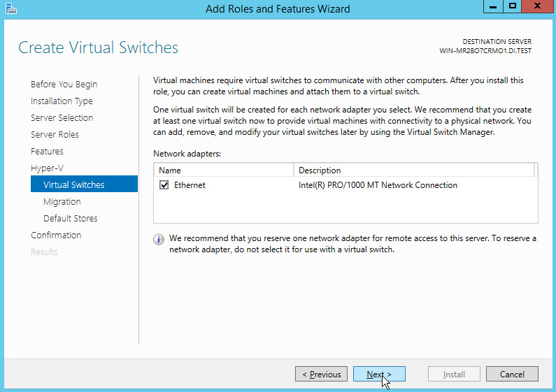Go to the Default Stores page

click(70, 219)
